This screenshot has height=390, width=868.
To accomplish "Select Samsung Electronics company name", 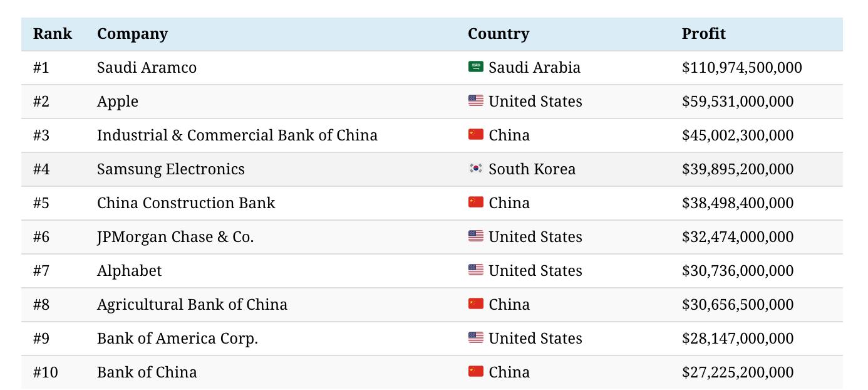I will tap(170, 169).
